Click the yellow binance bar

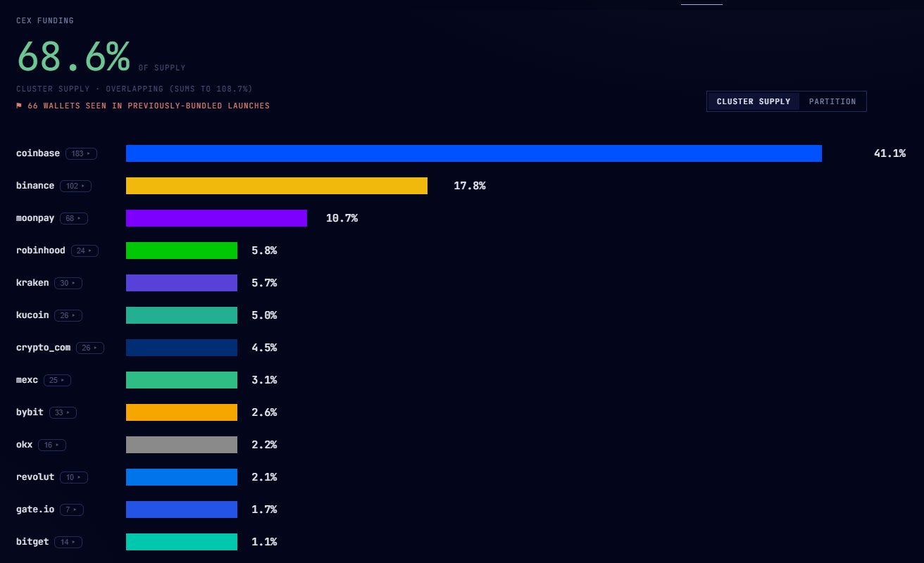click(x=277, y=186)
